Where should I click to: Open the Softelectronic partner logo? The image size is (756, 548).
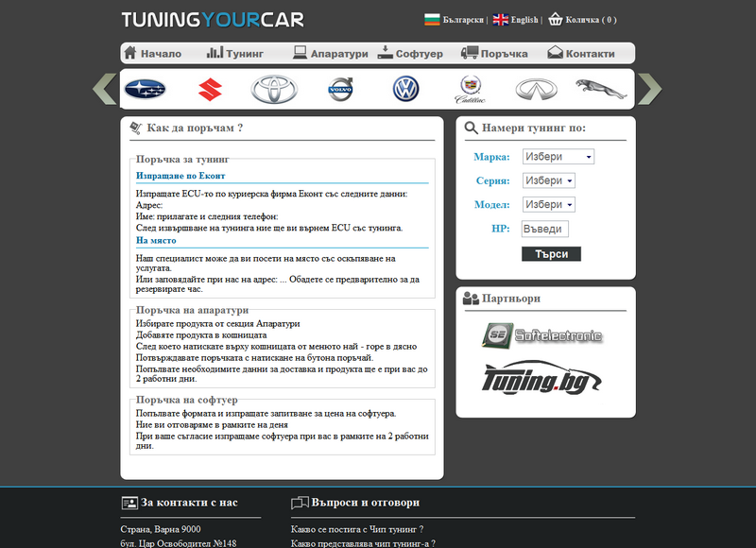pyautogui.click(x=541, y=335)
